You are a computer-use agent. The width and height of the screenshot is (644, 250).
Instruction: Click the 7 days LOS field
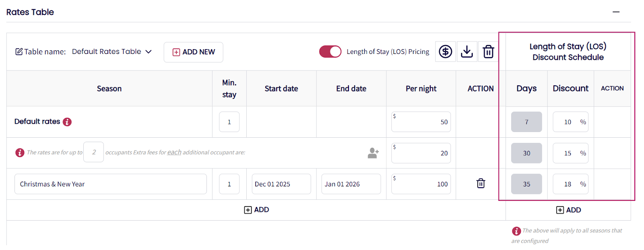point(526,122)
